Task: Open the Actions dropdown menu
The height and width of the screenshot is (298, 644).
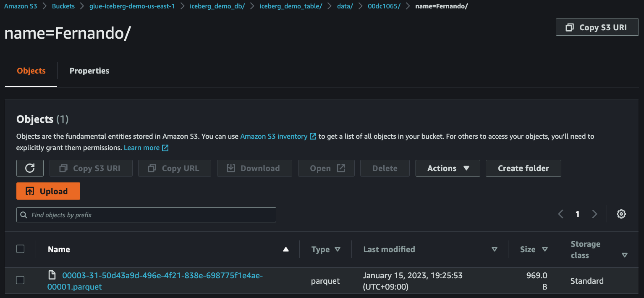Action: tap(448, 168)
